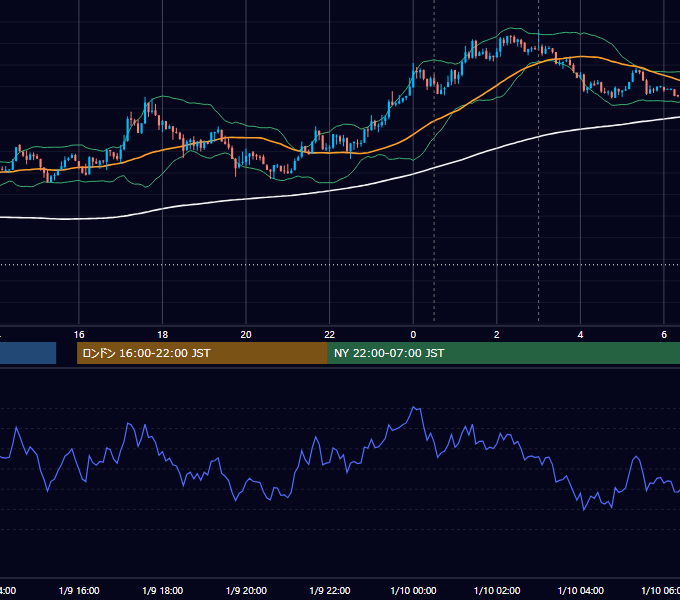Click the 1/9 20:00 date label
This screenshot has width=680, height=600.
coord(246,590)
